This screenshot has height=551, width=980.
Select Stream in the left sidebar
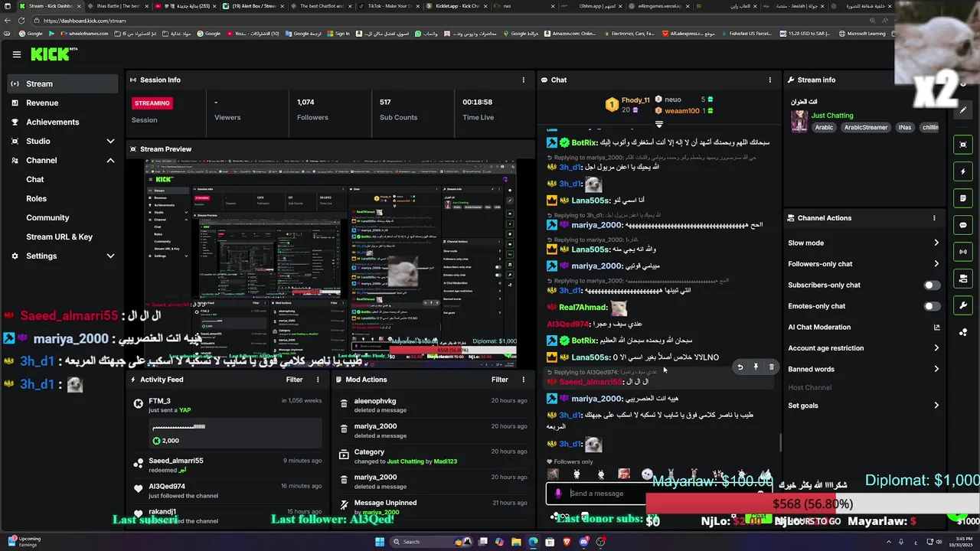click(x=62, y=84)
